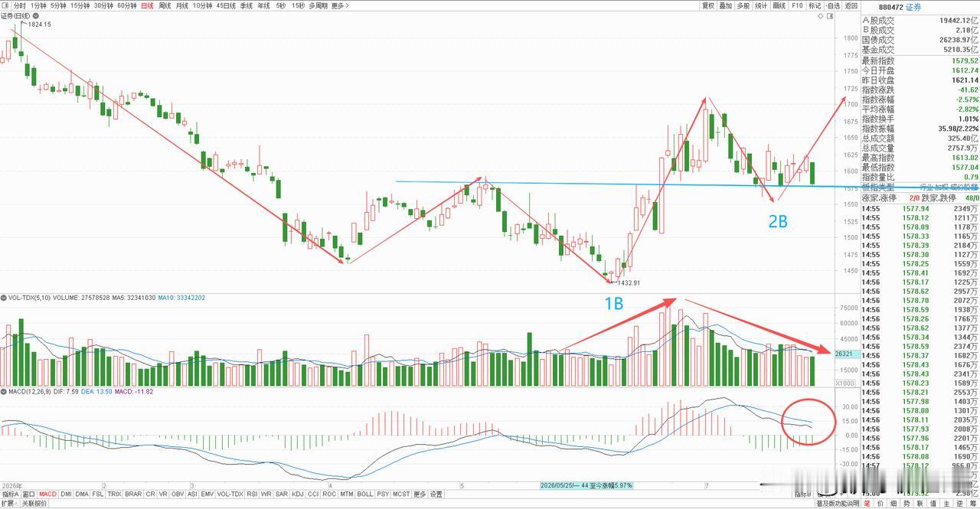Switch chart to 周线 period
Screen dimensions: 980x509
[x=165, y=5]
